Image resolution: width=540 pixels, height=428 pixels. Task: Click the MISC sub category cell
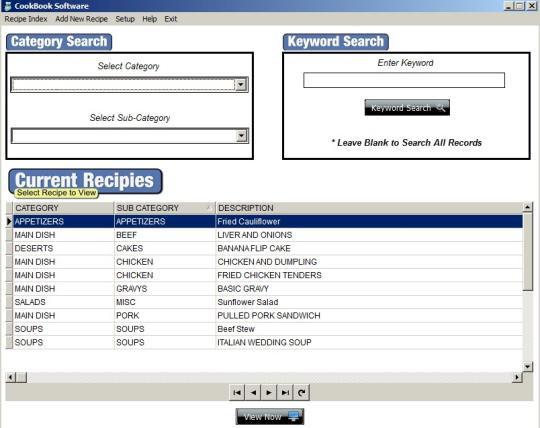point(164,302)
